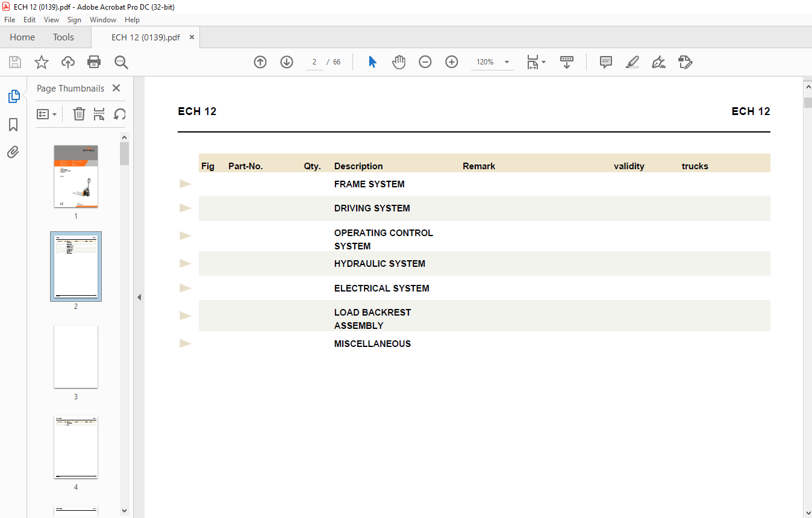812x518 pixels.
Task: Follow the ELECTRICAL SYSTEM arrow marker
Action: (186, 288)
